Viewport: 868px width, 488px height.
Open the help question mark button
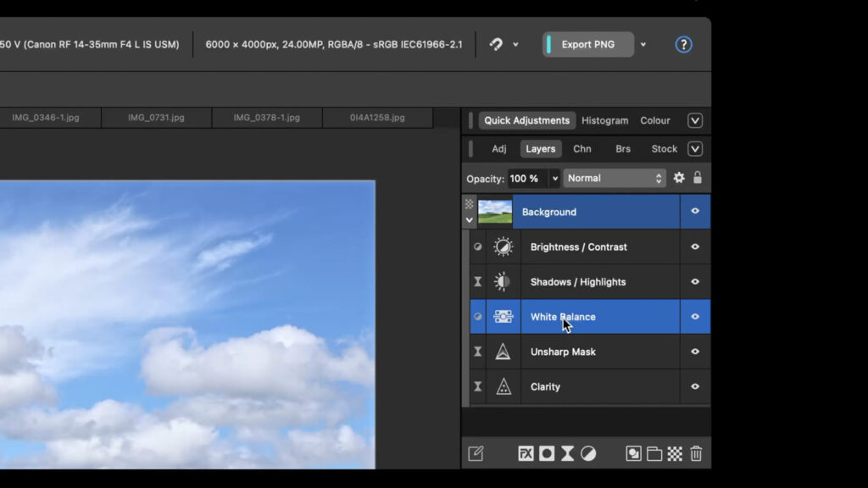[x=683, y=44]
